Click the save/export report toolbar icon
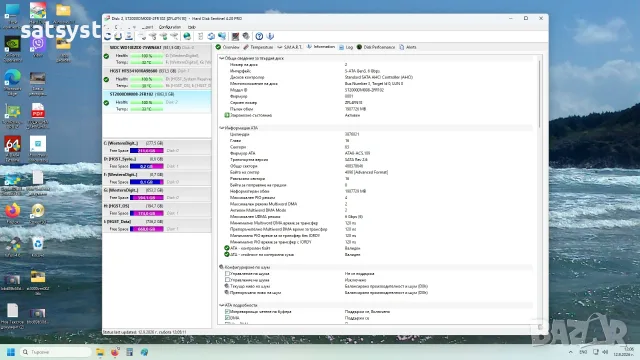640x360 pixels. point(129,36)
